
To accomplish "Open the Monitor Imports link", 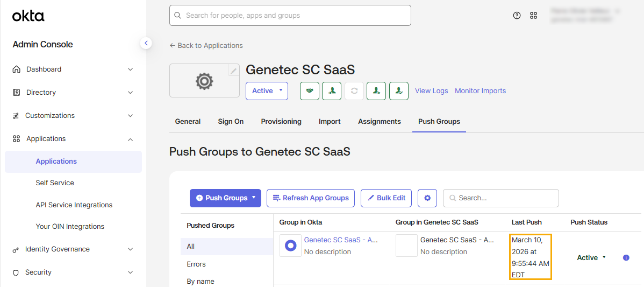I will (481, 91).
